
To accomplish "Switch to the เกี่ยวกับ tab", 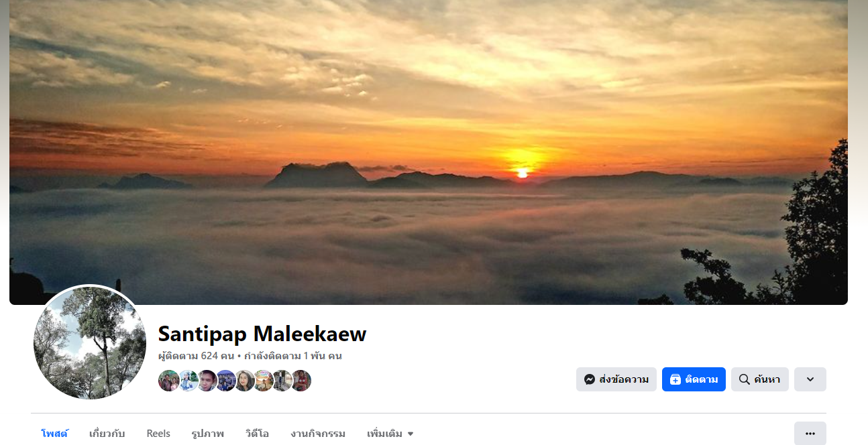I will [107, 434].
